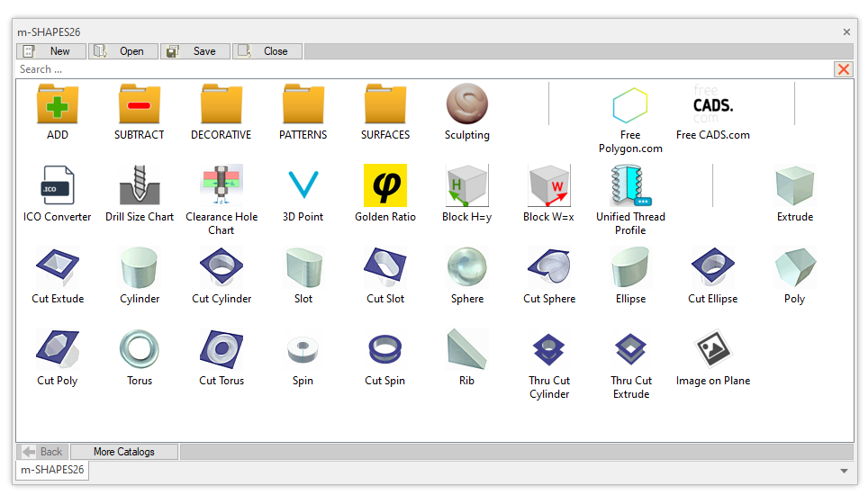Click the Save toolbar button
Viewport: 868px width, 495px height.
[195, 51]
